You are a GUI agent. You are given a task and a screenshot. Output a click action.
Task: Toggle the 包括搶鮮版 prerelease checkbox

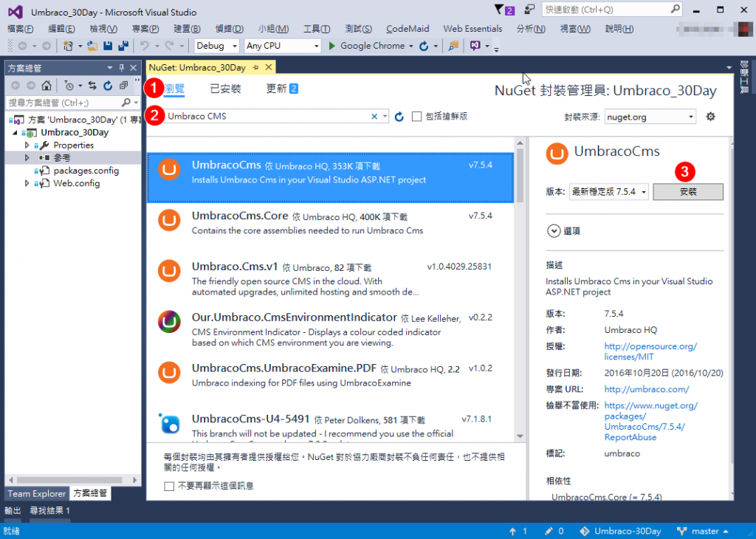(416, 116)
